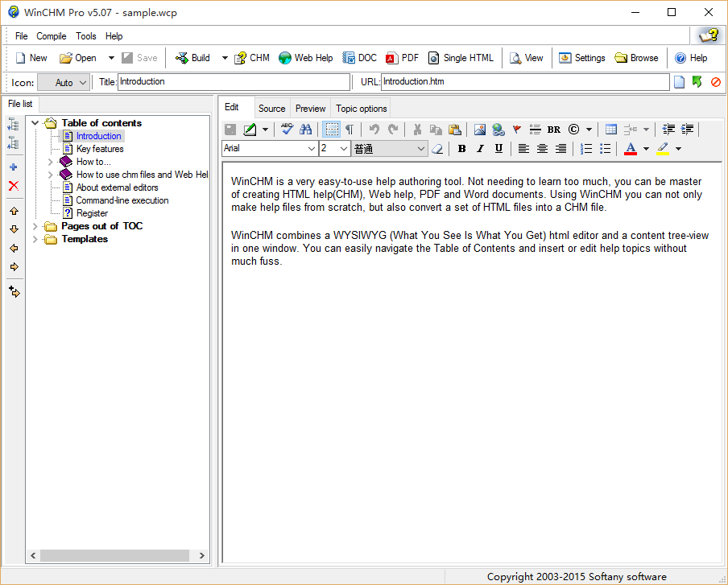Build Web Help output
This screenshot has height=585, width=728.
point(305,58)
